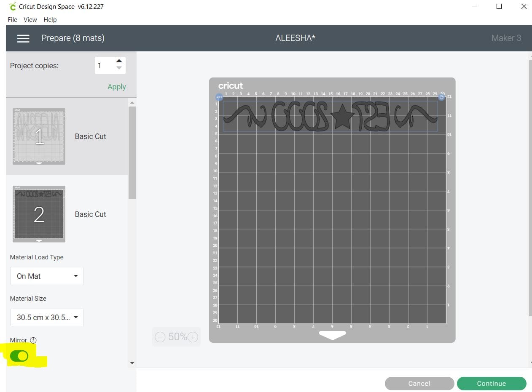Open the Material Size dropdown
This screenshot has height=392, width=532.
click(47, 317)
